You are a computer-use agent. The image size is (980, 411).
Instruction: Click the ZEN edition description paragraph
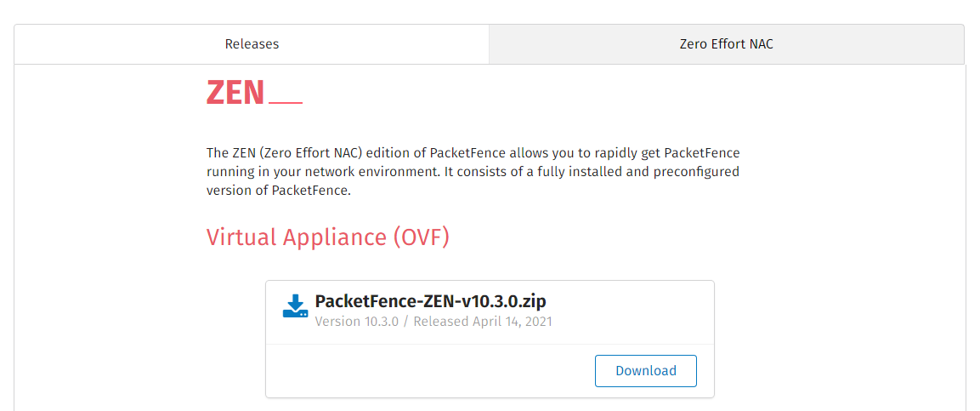[473, 172]
